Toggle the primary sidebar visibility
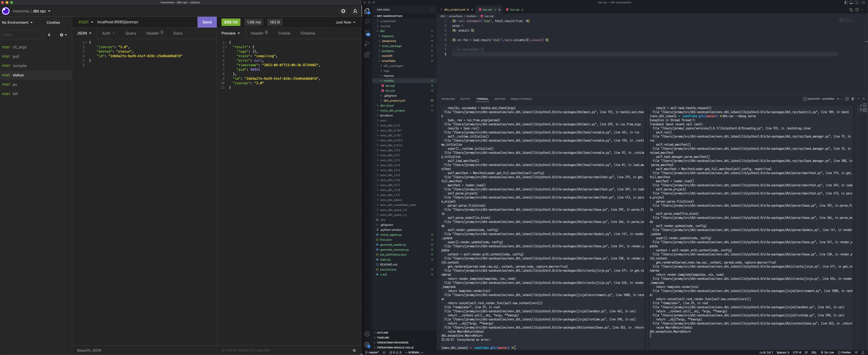The image size is (868, 355). point(846,2)
